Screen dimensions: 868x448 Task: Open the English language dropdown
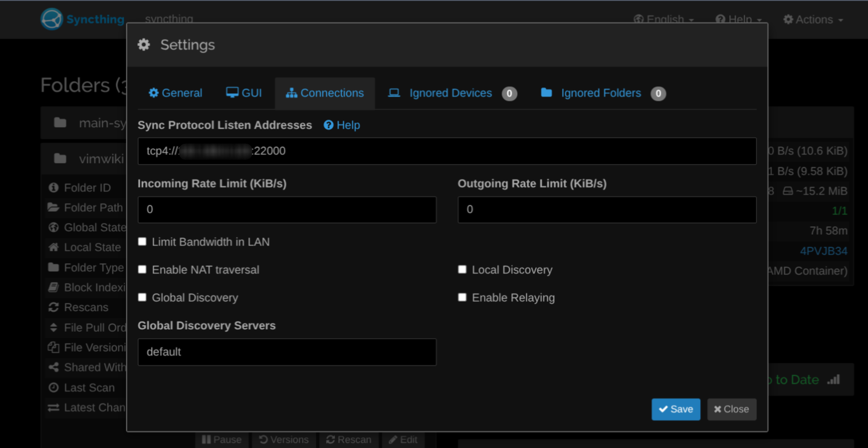click(664, 19)
